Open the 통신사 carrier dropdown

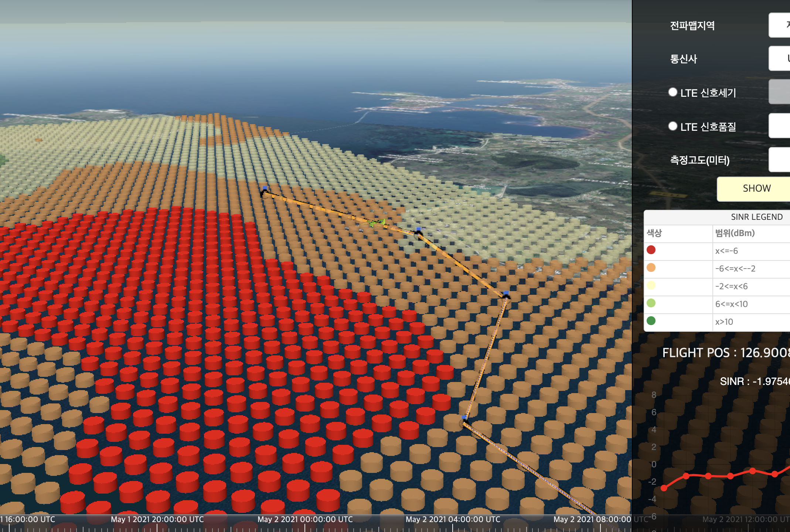click(x=780, y=58)
